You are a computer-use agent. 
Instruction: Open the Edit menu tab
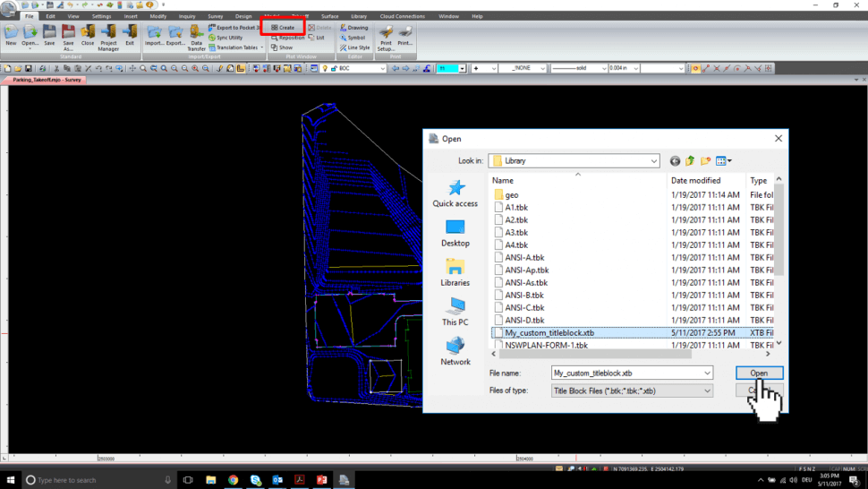(50, 17)
